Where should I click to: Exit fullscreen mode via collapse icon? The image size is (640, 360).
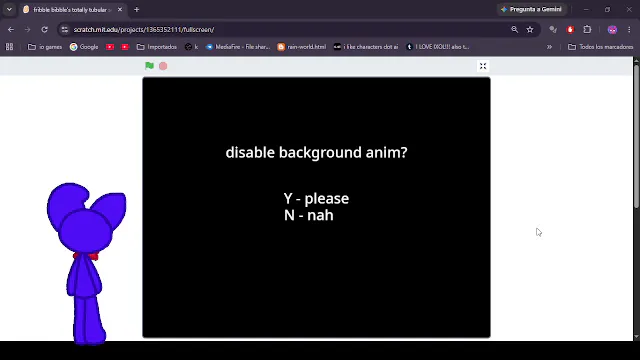tap(483, 66)
